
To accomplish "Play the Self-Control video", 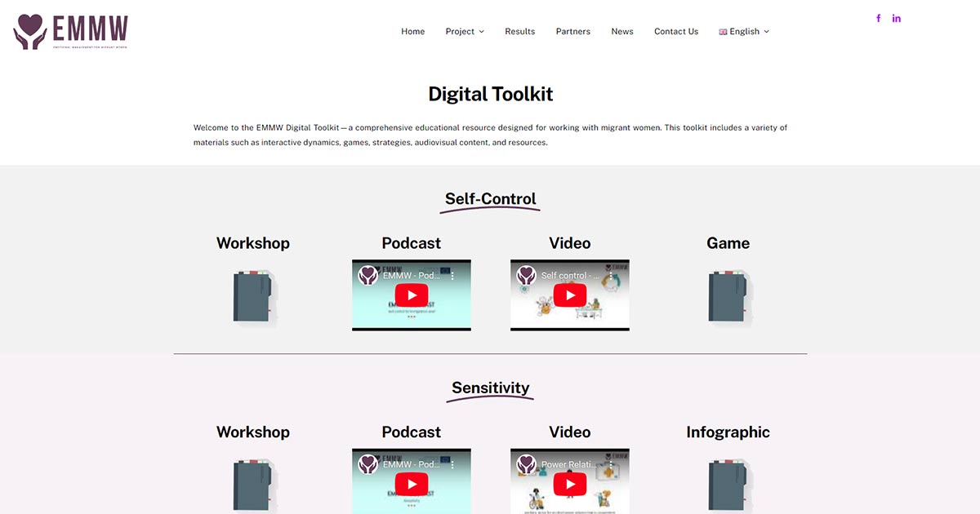I will point(570,295).
